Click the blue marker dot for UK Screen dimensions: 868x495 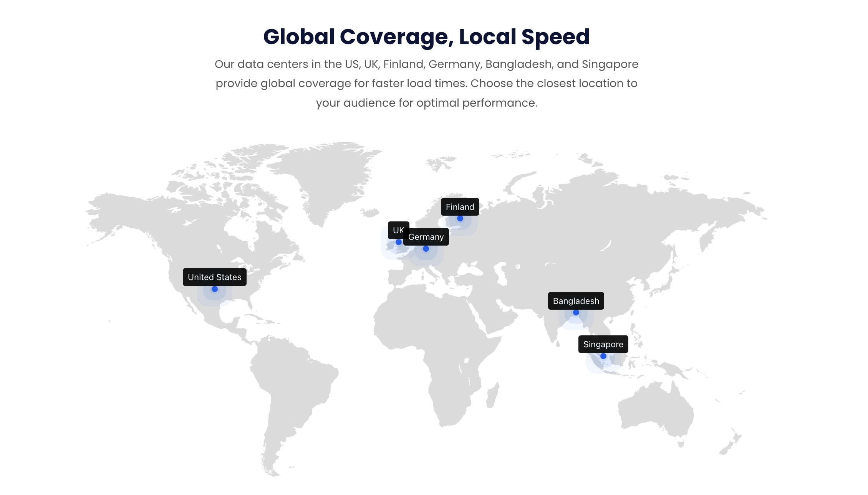399,242
